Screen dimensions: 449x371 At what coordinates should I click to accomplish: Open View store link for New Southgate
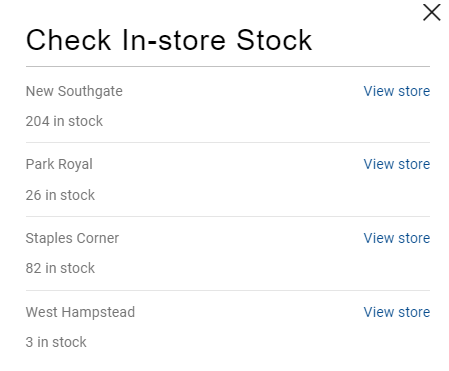[397, 91]
